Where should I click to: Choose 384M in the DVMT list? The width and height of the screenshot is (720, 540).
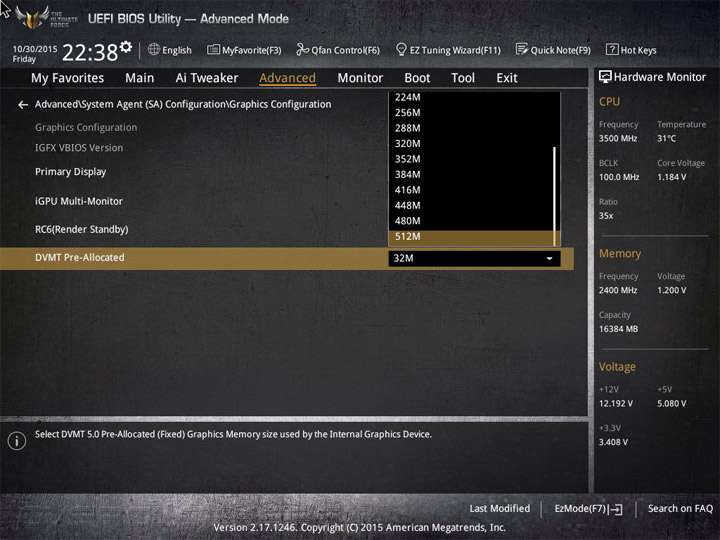tap(471, 174)
